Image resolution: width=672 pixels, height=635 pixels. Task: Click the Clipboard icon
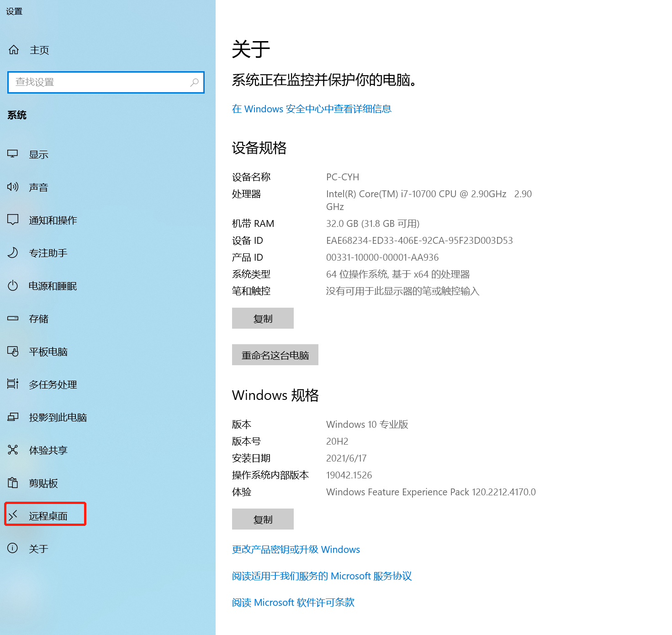(x=13, y=483)
